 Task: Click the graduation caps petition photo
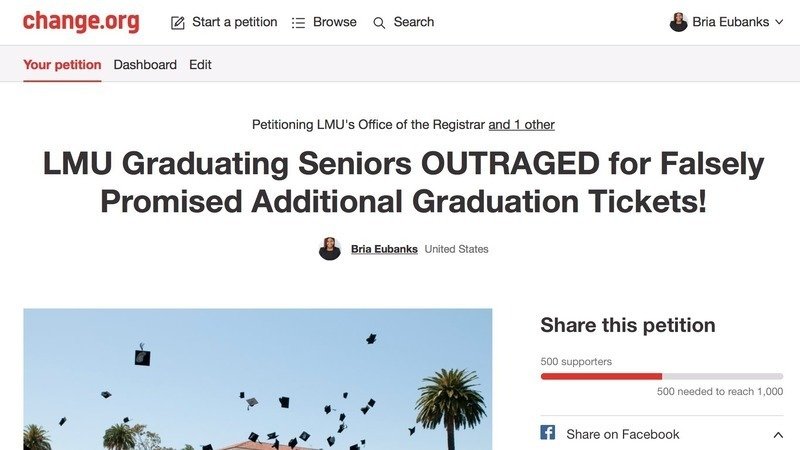pyautogui.click(x=258, y=378)
